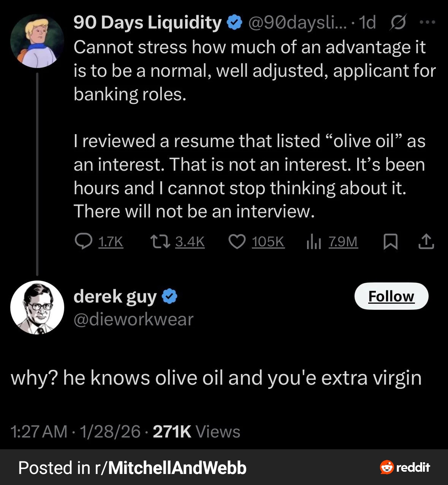Click the 1:27 AM 1/28/26 timestamp
Screen dimensions: 448x485
76,431
